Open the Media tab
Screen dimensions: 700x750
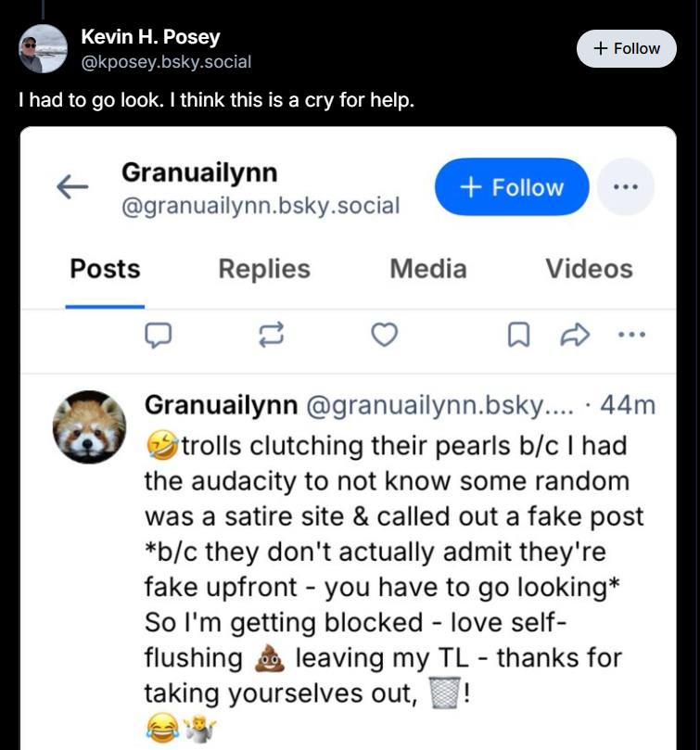tap(427, 270)
